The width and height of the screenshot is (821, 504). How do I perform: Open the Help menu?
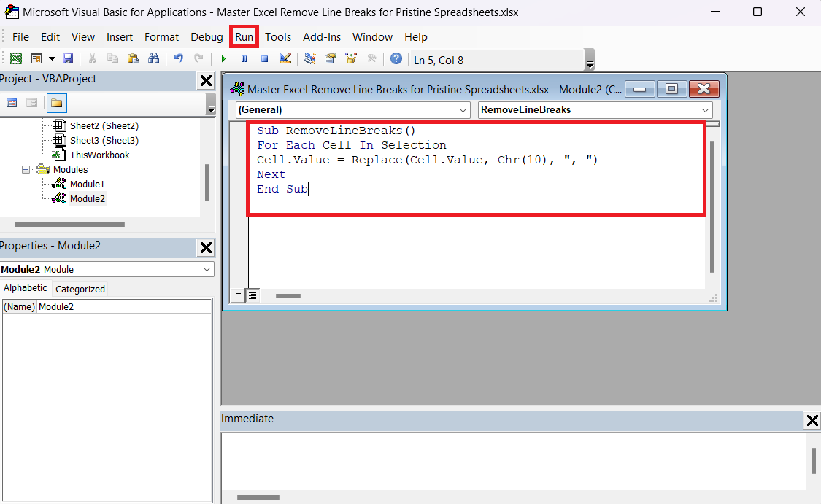(x=416, y=37)
